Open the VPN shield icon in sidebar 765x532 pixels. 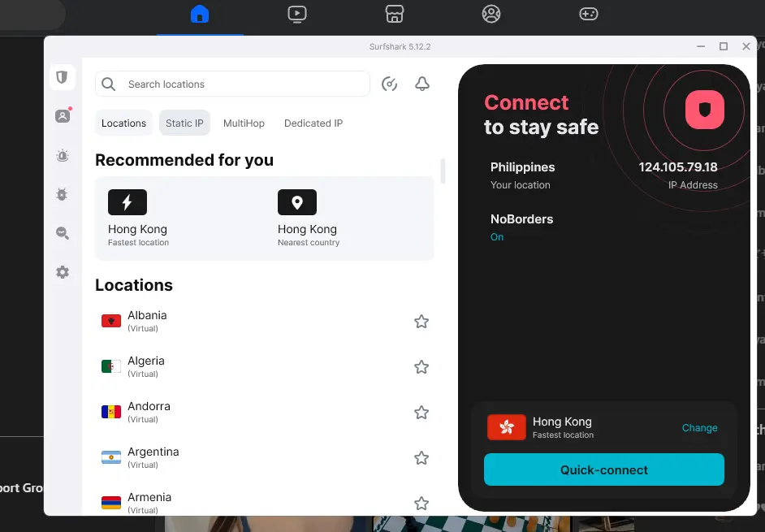[62, 77]
